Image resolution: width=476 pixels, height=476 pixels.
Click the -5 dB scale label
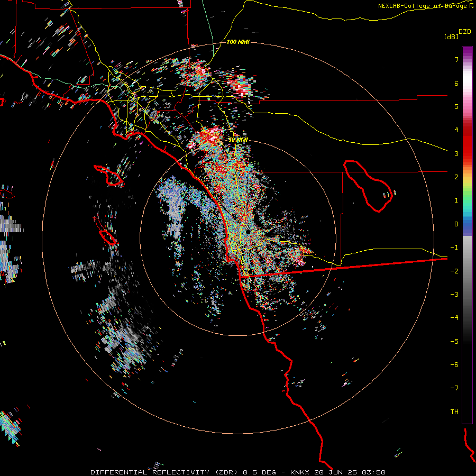[x=454, y=342]
